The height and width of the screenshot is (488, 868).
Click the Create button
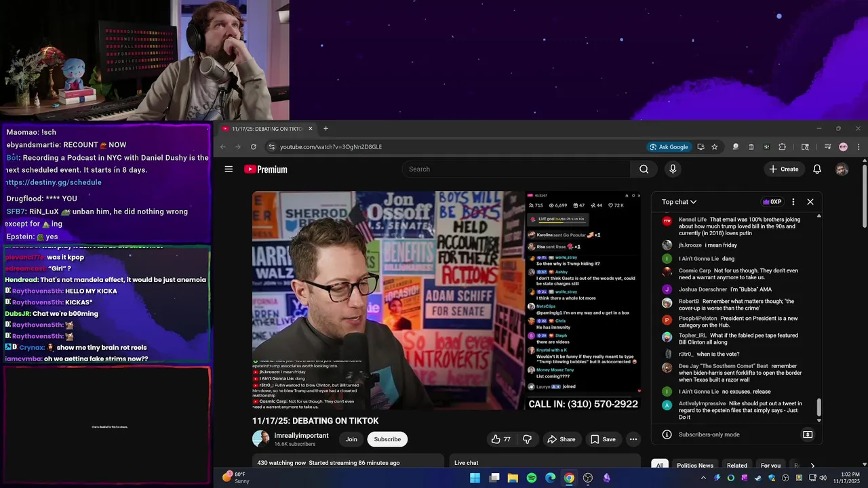784,169
